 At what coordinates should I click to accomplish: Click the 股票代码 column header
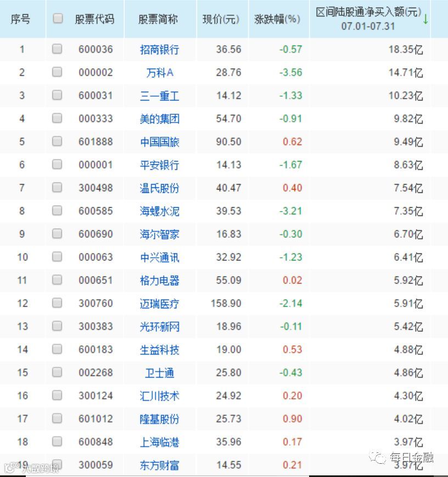94,19
